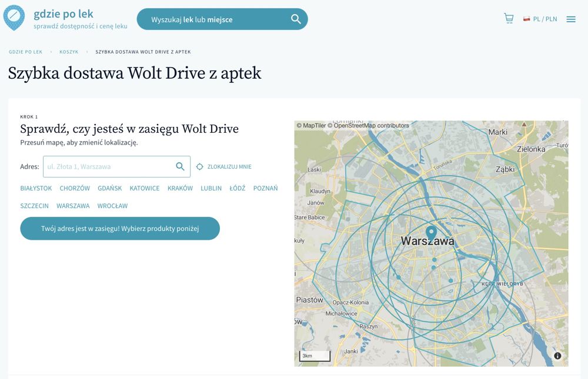Viewport: 588px width, 379px height.
Task: Click the top search field for medicine
Action: 222,19
